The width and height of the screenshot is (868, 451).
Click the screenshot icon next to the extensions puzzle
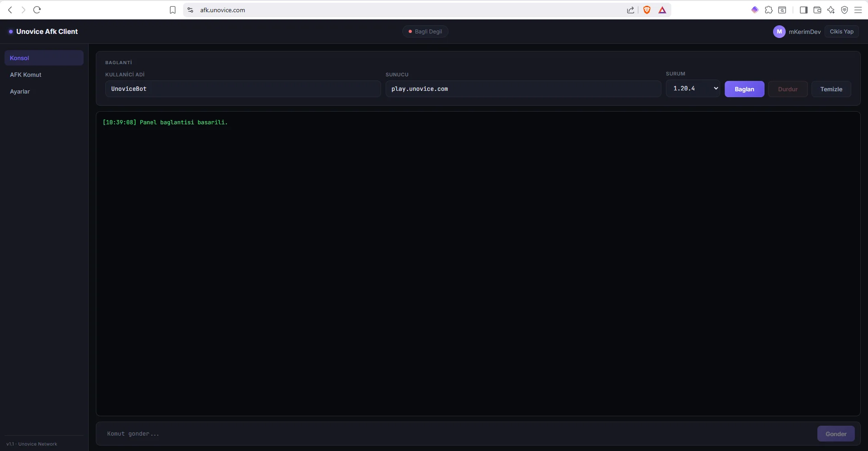tap(782, 10)
